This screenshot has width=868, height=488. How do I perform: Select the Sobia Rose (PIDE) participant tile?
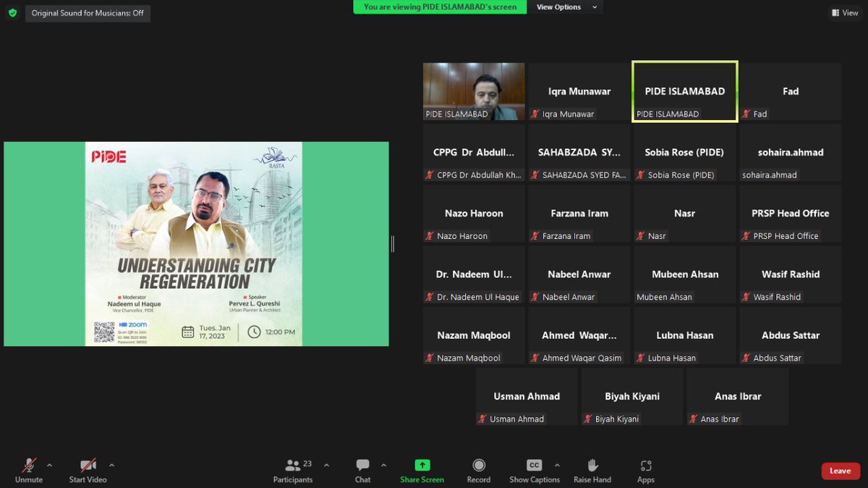click(685, 153)
